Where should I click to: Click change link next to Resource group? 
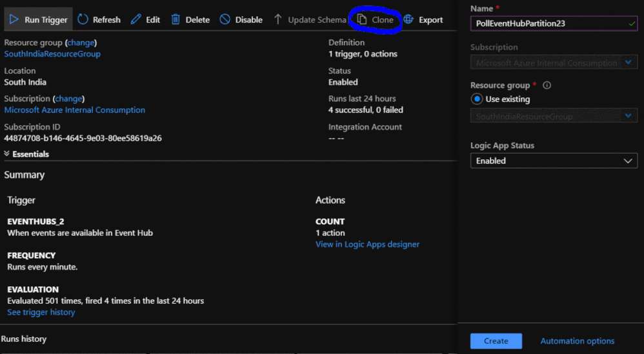tap(81, 43)
